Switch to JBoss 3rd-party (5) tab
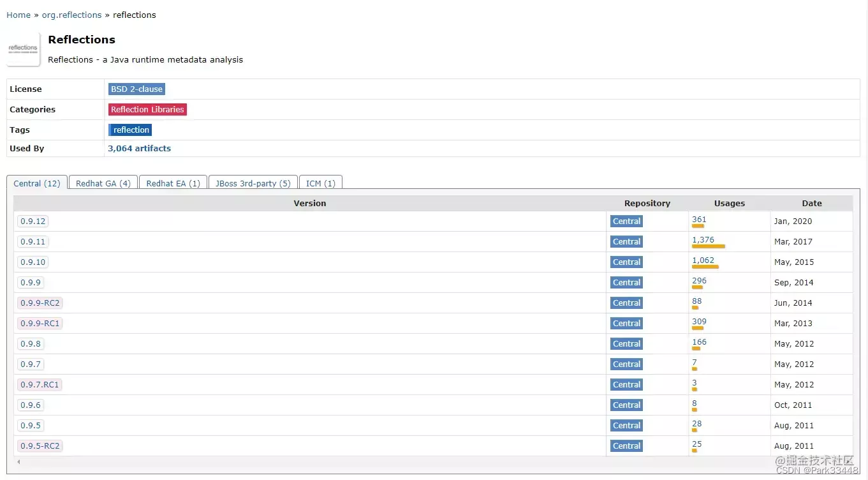The width and height of the screenshot is (868, 480). pos(253,183)
